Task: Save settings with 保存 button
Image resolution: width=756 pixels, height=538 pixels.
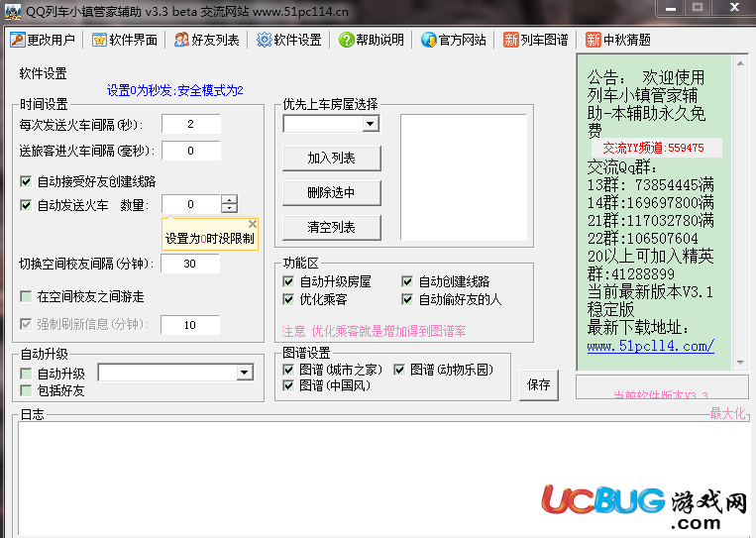Action: point(539,384)
